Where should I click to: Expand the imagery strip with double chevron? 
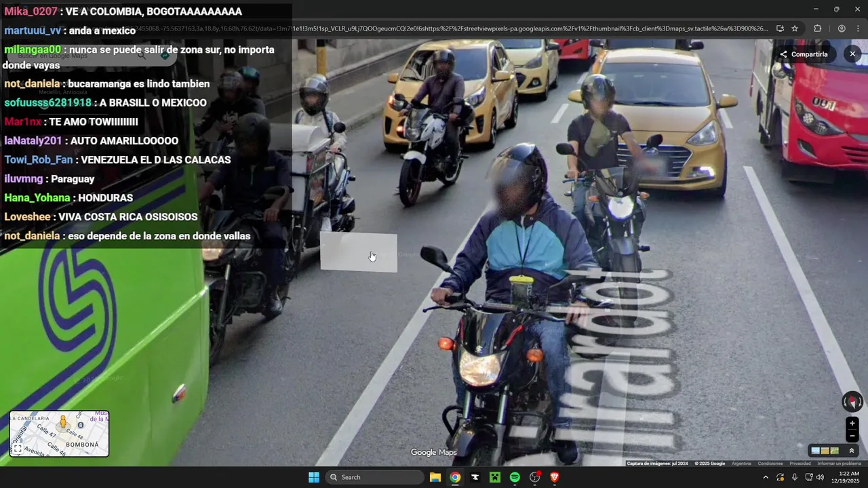(x=852, y=451)
